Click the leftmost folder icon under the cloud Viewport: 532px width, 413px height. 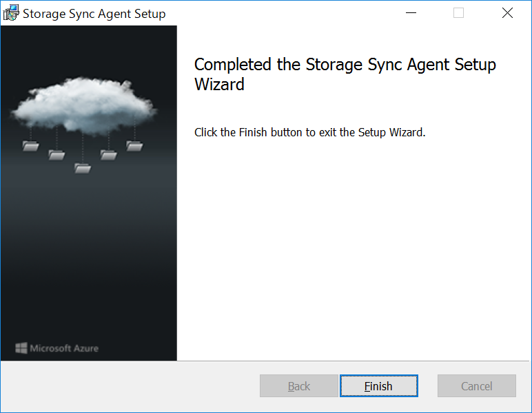pyautogui.click(x=31, y=145)
